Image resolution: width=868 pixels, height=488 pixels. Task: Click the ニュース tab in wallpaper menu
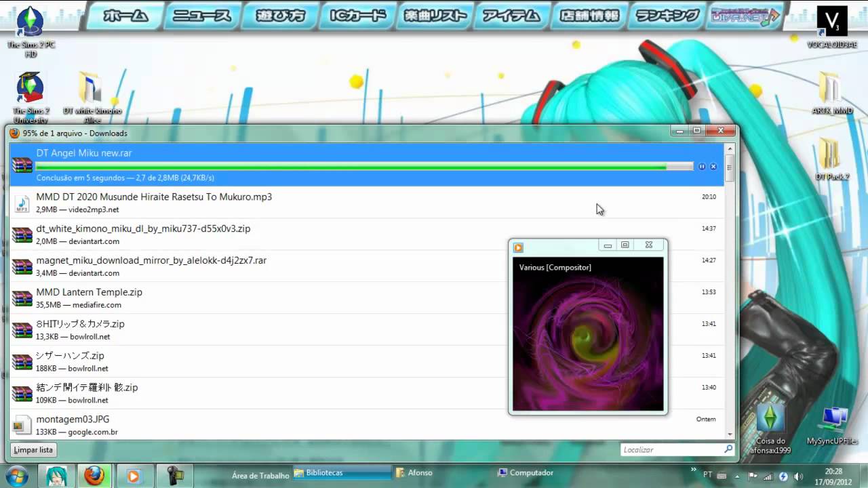[202, 16]
